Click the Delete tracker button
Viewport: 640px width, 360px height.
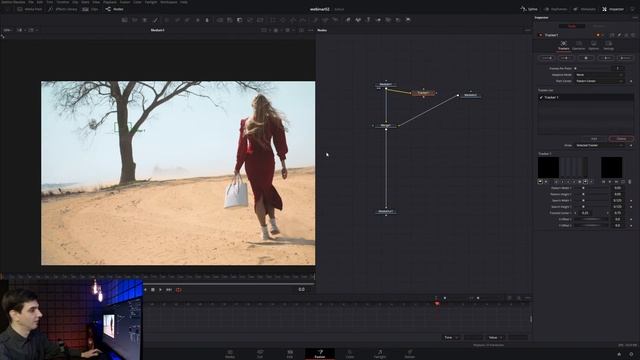(621, 139)
